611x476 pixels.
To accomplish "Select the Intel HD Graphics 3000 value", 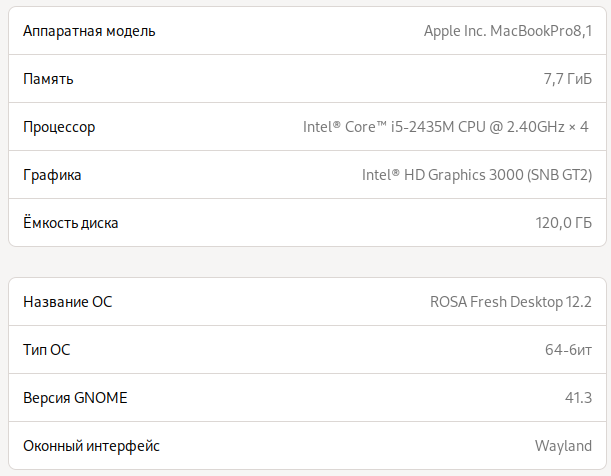I will (477, 175).
